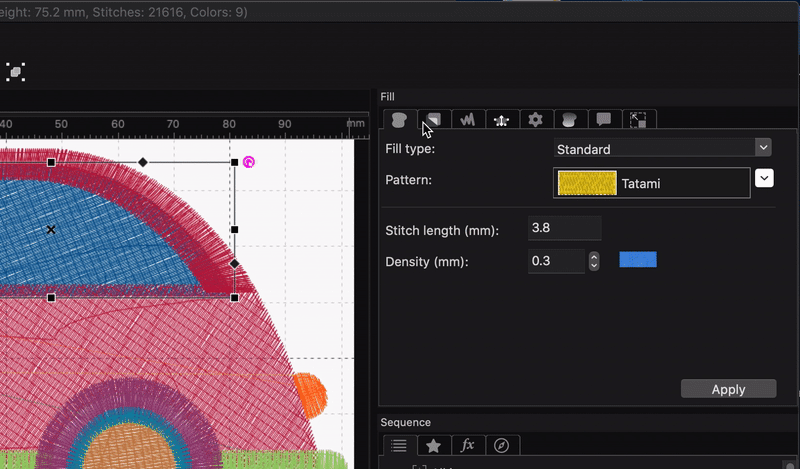Open the zigzag stitch tab icon
The image size is (800, 469).
point(467,120)
